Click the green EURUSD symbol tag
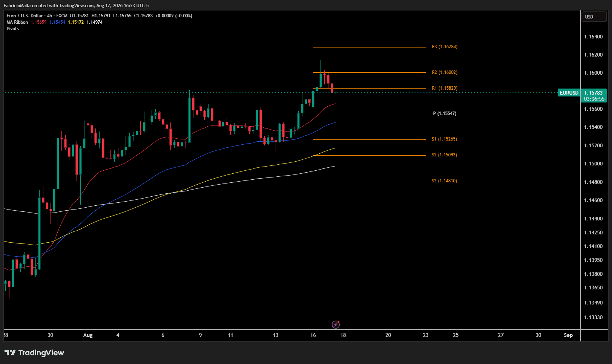 (569, 93)
